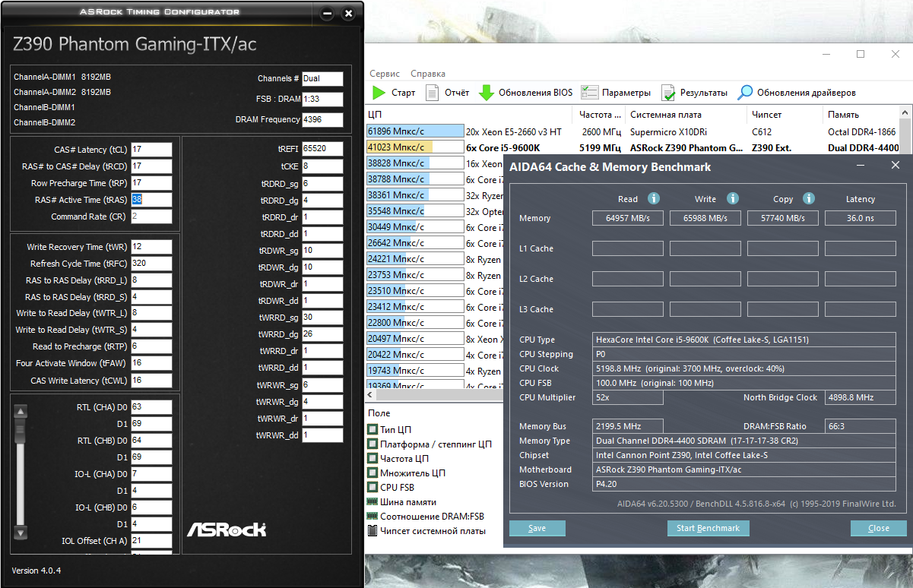The image size is (913, 588).
Task: Select the Множитель ЦП field icon
Action: tap(372, 473)
